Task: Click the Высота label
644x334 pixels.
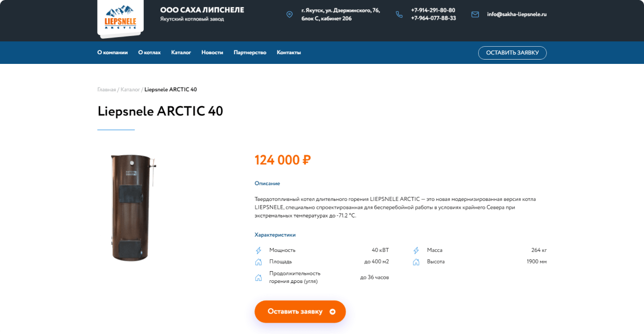Action: click(436, 262)
